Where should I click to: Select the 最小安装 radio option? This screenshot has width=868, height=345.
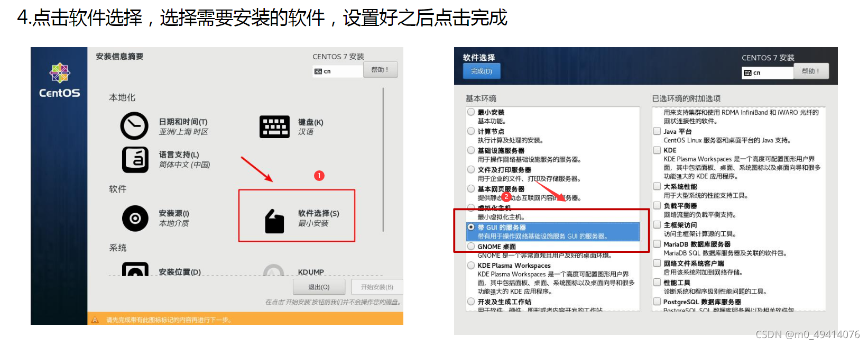(471, 112)
